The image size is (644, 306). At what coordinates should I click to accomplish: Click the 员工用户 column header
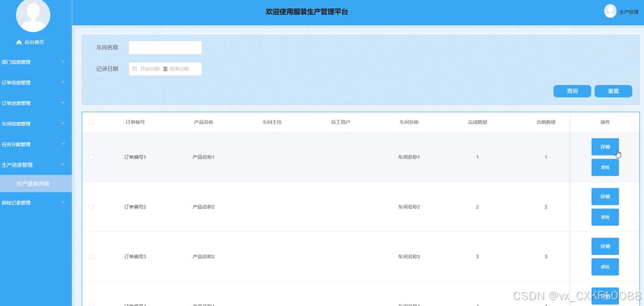[341, 123]
